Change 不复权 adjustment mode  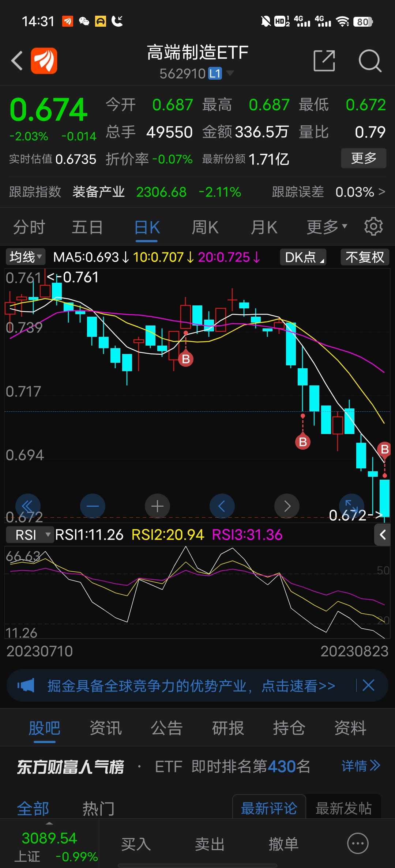pos(365,257)
